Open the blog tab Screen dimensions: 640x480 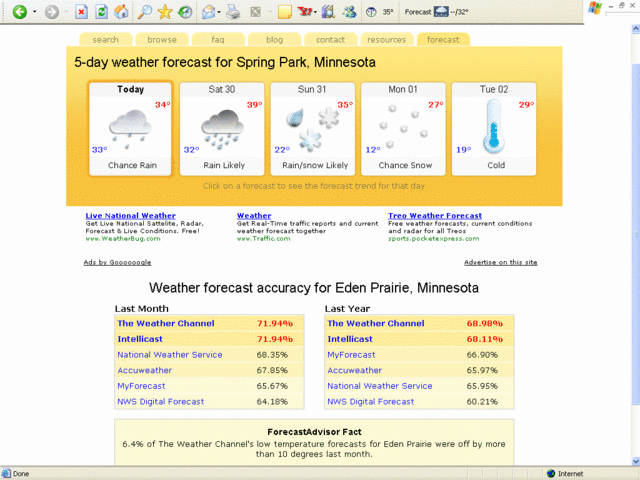tap(274, 40)
